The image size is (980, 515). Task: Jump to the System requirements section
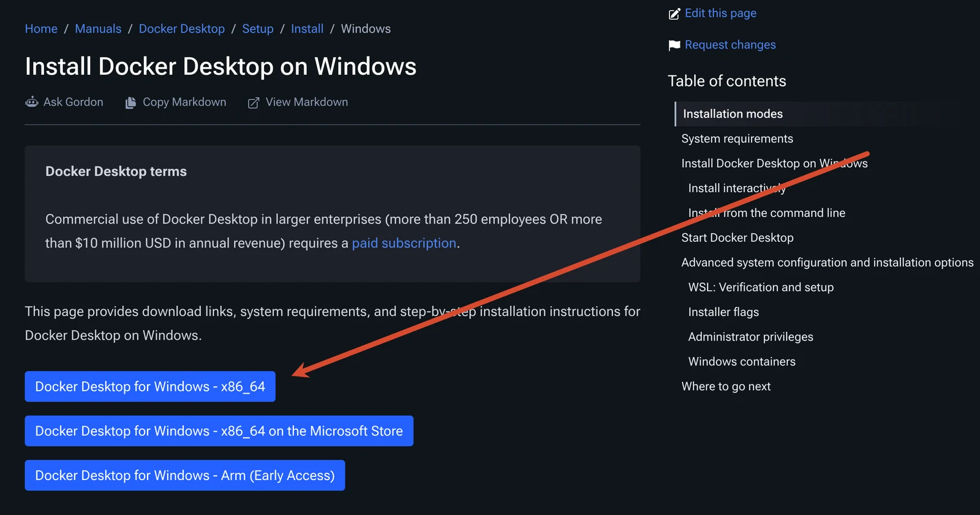tap(737, 139)
